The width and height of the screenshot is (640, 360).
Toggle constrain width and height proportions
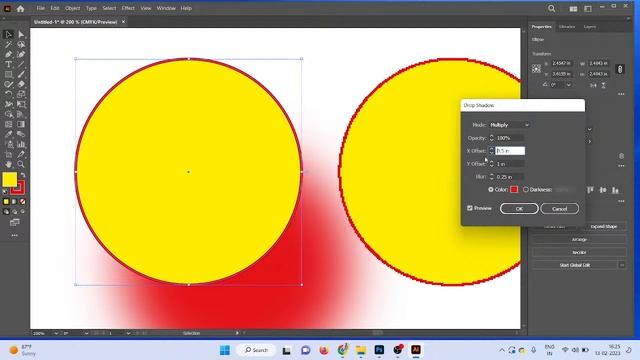point(620,69)
